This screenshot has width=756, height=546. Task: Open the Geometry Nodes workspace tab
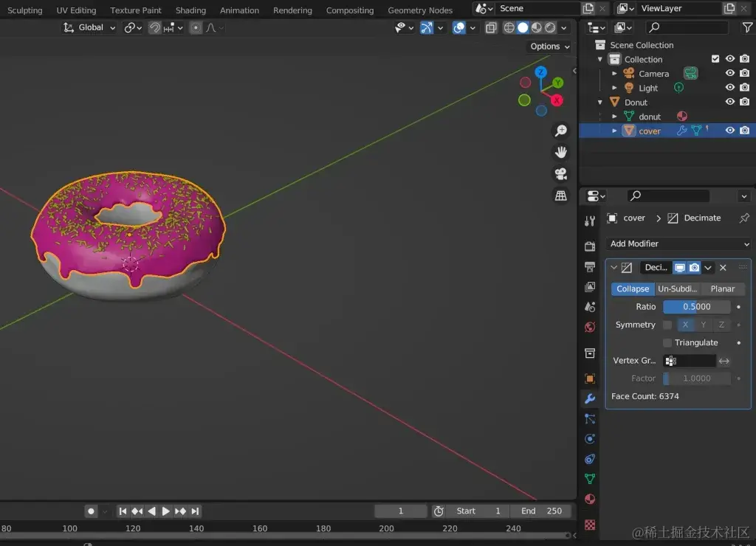click(x=419, y=10)
